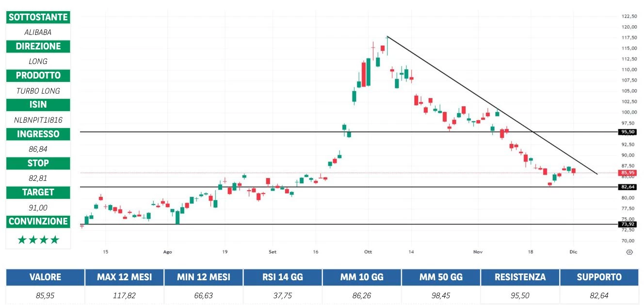Click the first green conviction star
This screenshot has height=305, width=644.
tap(22, 240)
